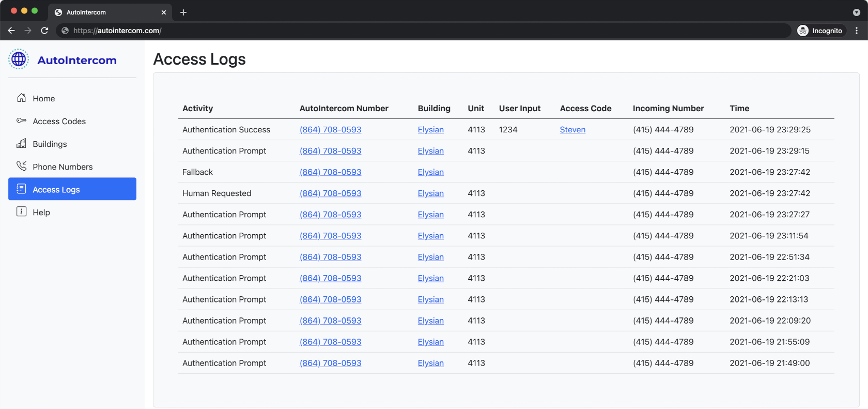868x409 pixels.
Task: Go to Home in the sidebar
Action: click(x=72, y=98)
